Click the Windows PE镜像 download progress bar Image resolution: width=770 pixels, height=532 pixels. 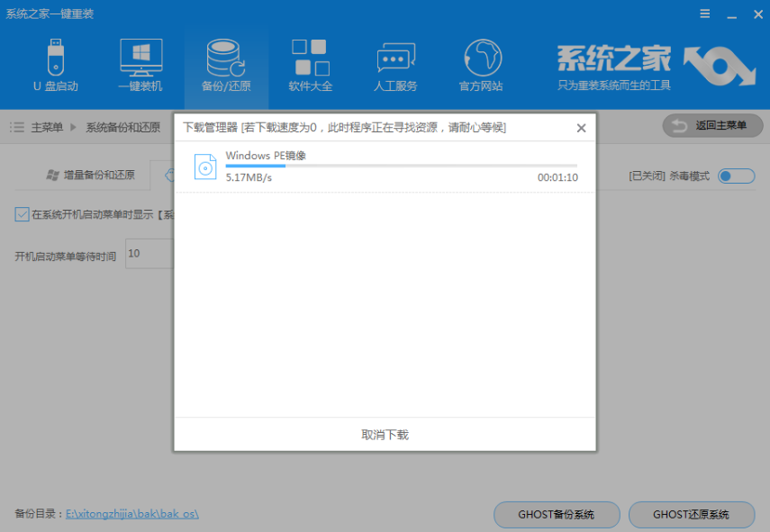click(400, 166)
